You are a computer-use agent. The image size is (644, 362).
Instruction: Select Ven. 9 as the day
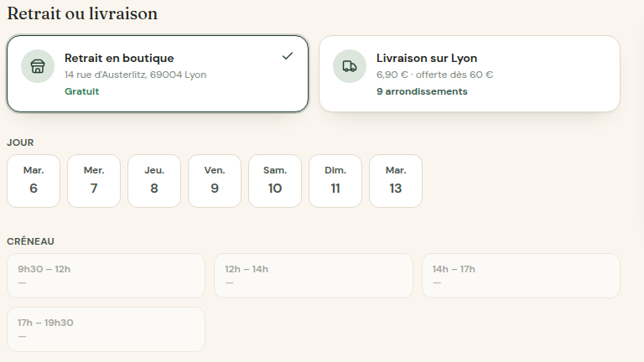click(x=215, y=181)
